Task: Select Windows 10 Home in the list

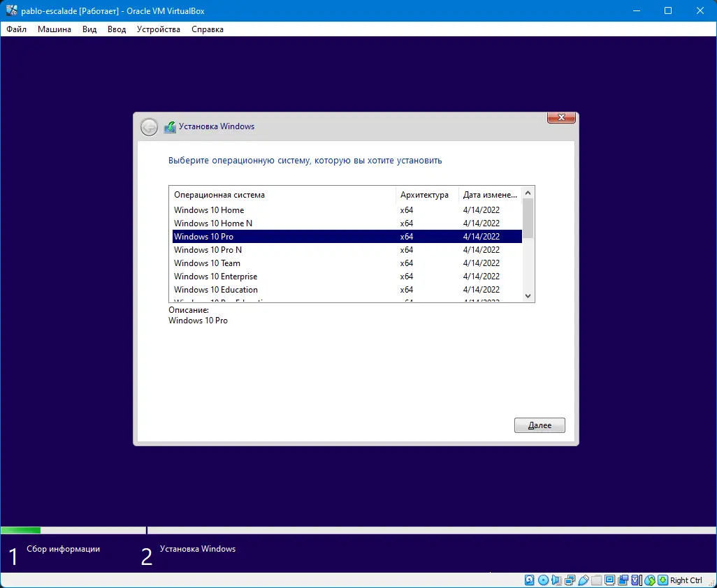Action: (347, 210)
